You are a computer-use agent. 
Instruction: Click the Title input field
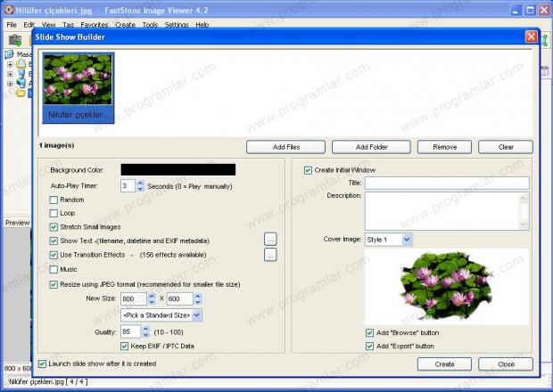[447, 184]
